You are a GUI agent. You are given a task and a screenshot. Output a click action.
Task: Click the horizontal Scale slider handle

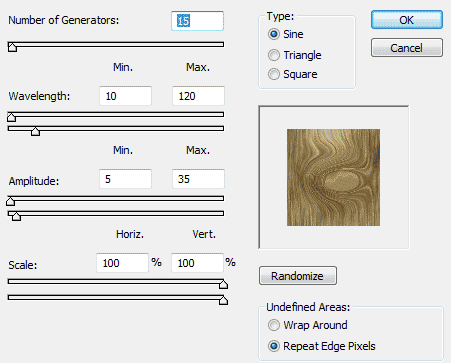(x=223, y=284)
